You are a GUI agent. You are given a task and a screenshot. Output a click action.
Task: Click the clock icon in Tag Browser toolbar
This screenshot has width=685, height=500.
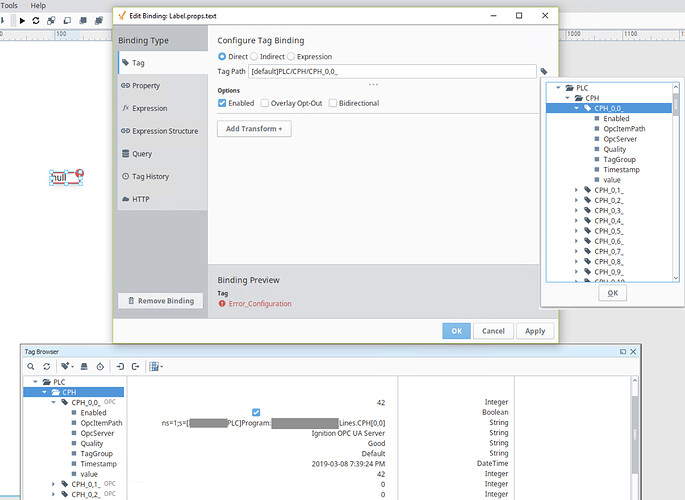pos(100,367)
